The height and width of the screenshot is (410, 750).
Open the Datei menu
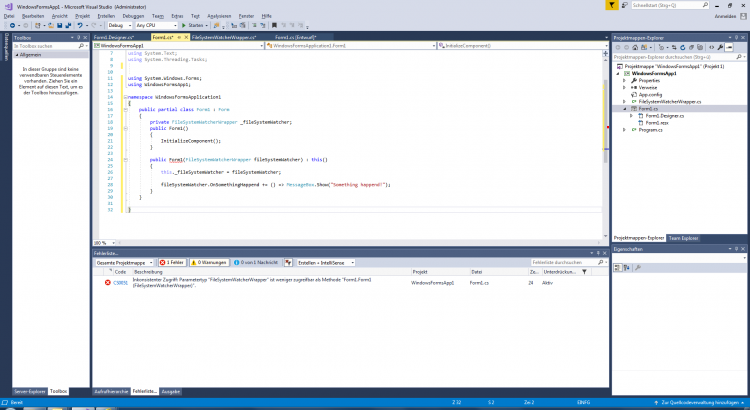point(9,16)
